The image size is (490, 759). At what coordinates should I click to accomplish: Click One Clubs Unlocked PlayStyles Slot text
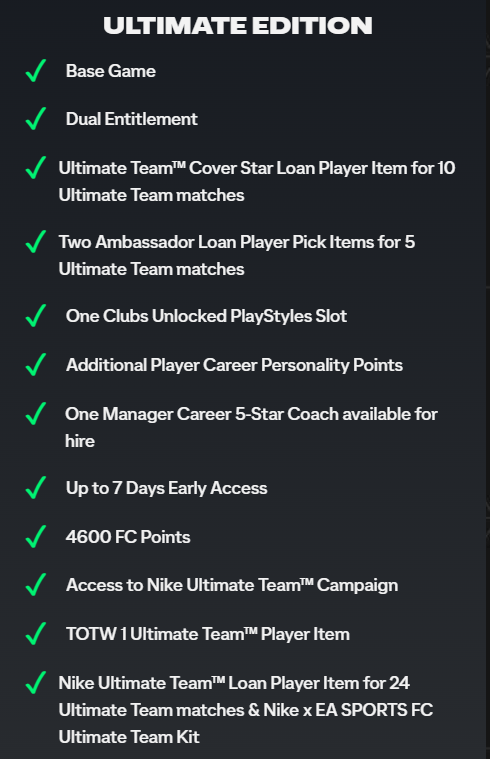pyautogui.click(x=206, y=316)
